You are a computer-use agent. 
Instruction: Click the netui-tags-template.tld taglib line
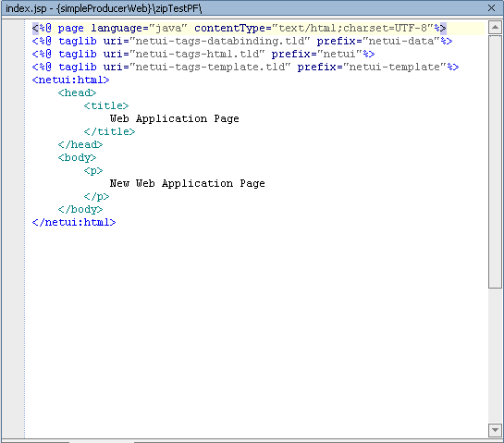246,67
